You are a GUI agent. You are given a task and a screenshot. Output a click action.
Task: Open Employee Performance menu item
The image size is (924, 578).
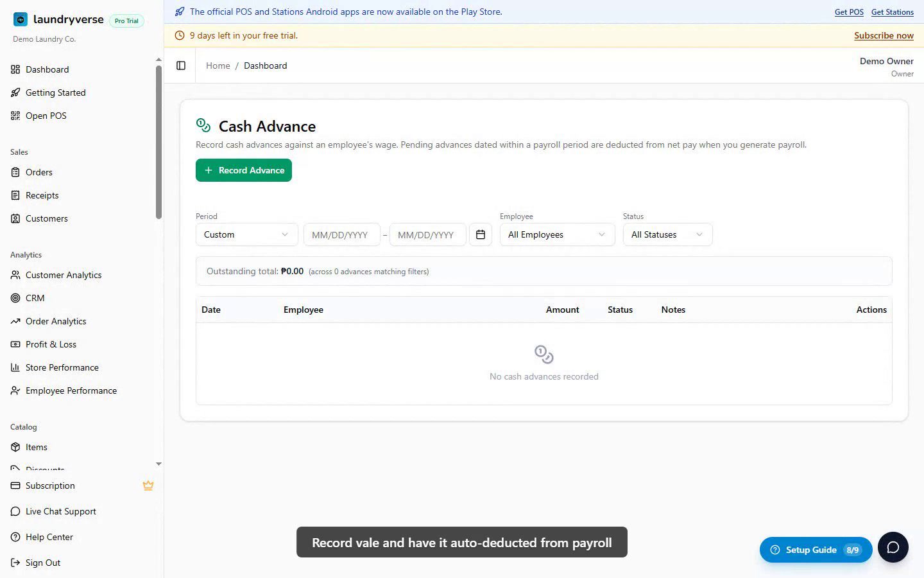tap(80, 390)
